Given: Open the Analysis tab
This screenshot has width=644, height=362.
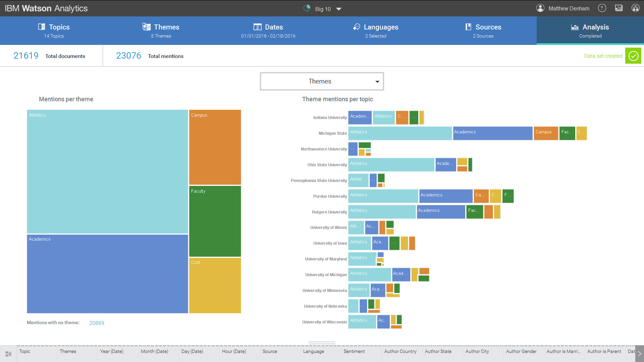Looking at the screenshot, I should pos(590,31).
